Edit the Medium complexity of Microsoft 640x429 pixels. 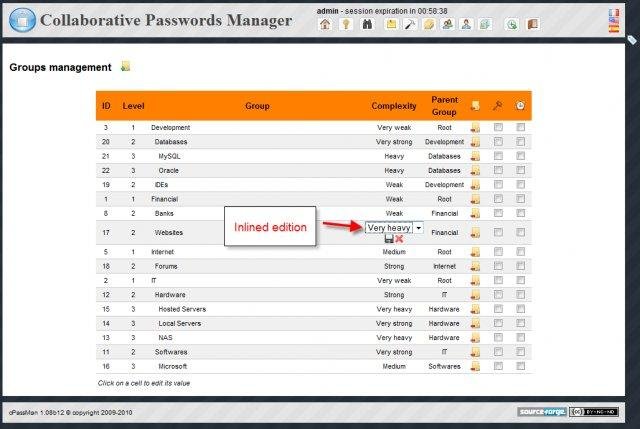394,366
